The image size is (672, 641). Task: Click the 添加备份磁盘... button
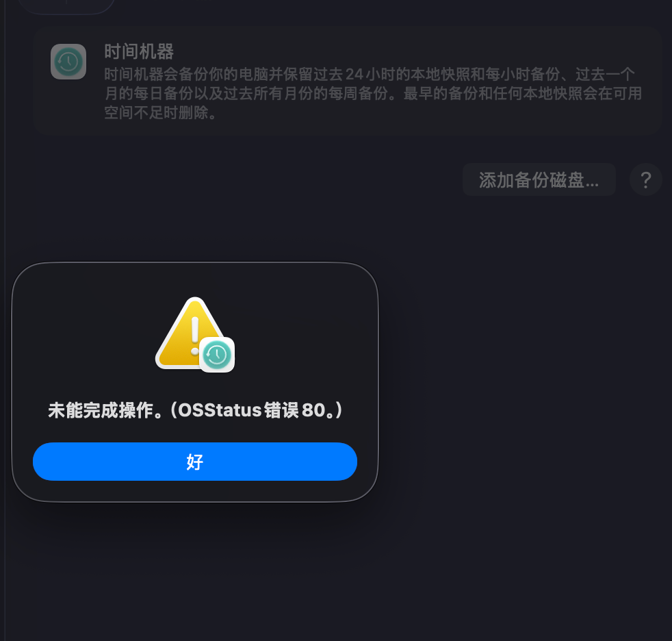click(x=539, y=179)
